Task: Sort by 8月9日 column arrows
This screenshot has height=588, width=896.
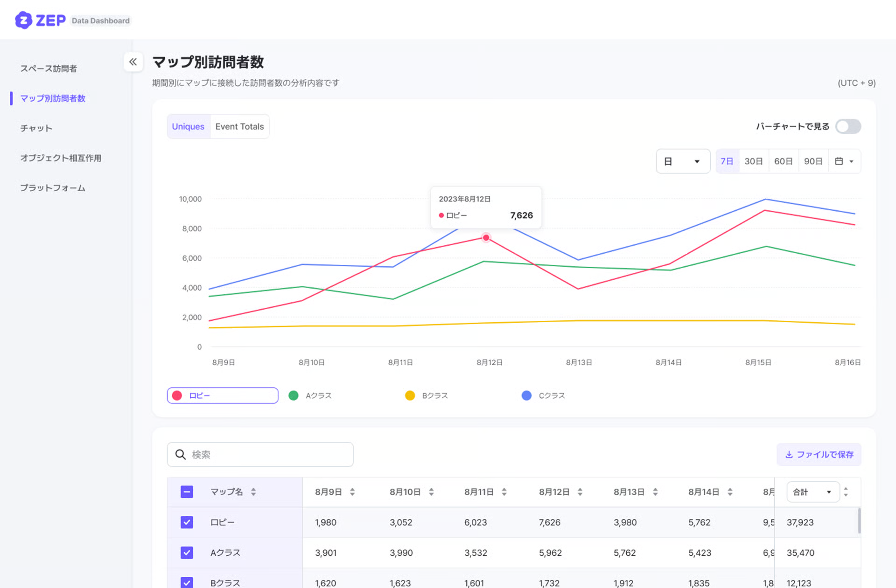Action: (x=352, y=492)
